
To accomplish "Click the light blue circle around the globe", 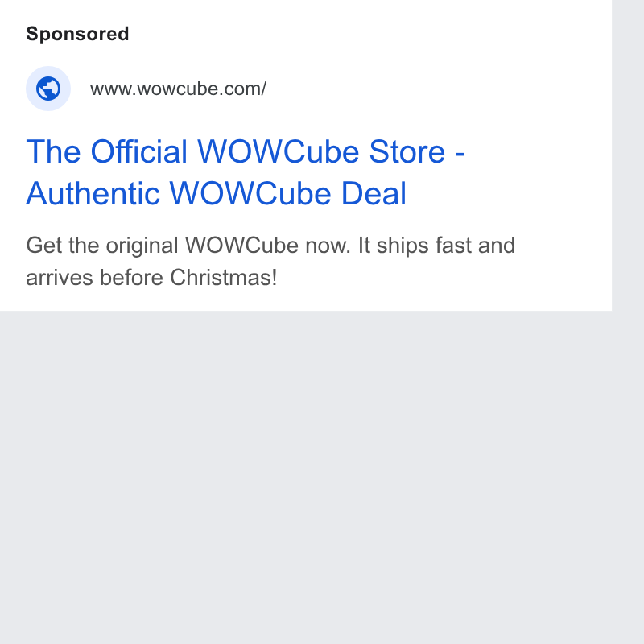I will pos(48,89).
